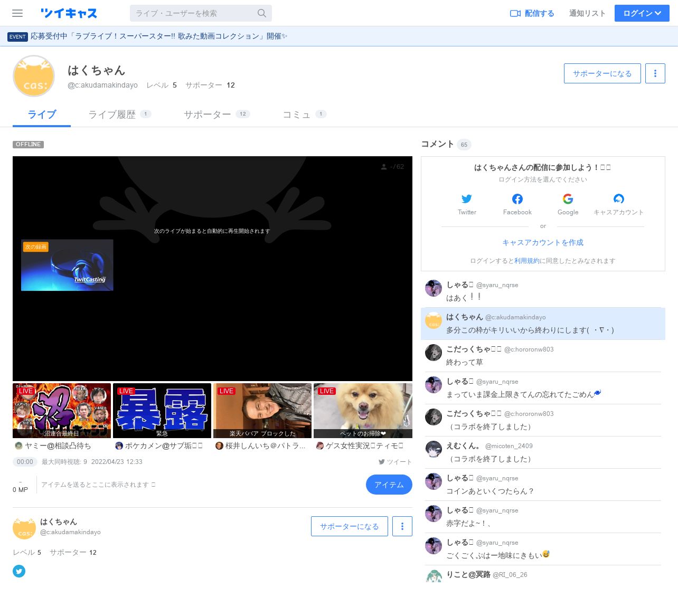Click はくちゃん's large profile avatar

(34, 76)
